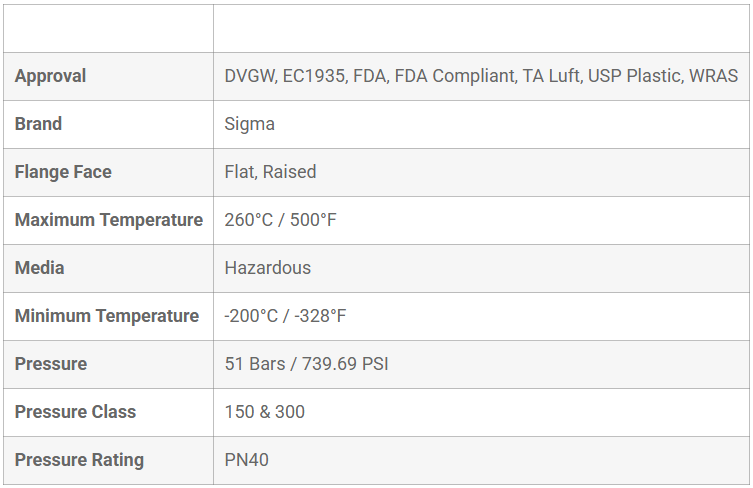Click the Pressure Rating label

coord(79,460)
